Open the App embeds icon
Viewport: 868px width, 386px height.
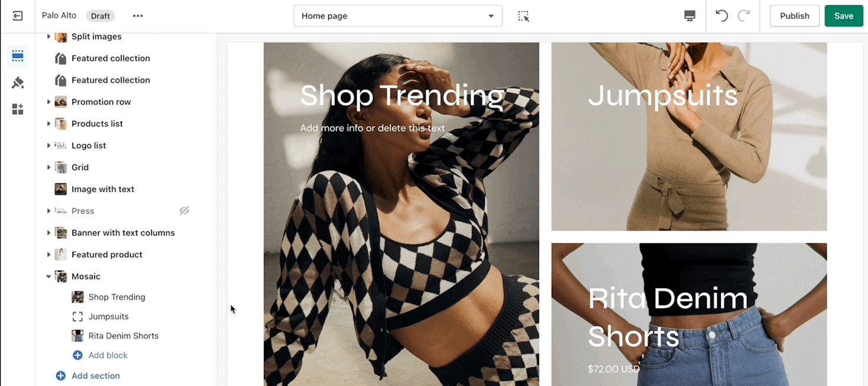(x=18, y=109)
